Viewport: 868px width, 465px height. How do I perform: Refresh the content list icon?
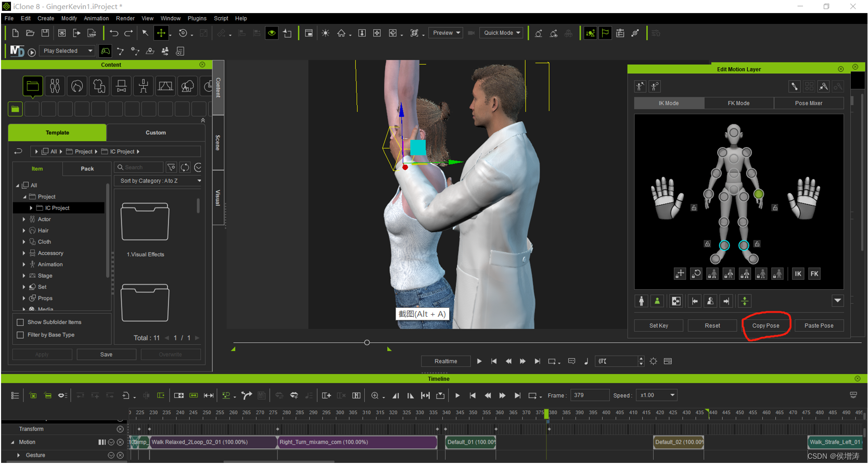point(185,167)
